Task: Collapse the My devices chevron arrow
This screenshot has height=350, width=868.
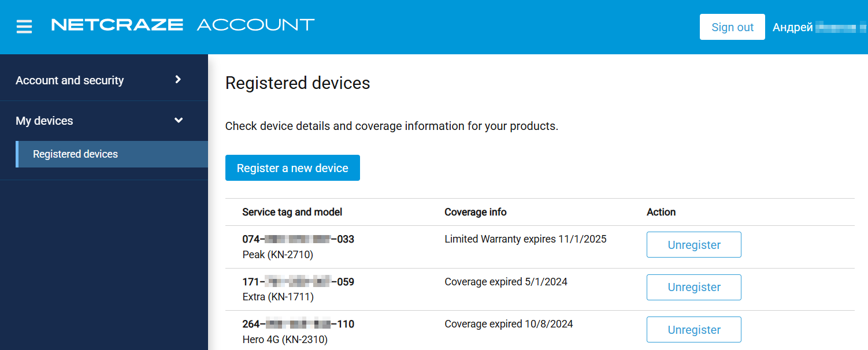Action: (x=179, y=120)
